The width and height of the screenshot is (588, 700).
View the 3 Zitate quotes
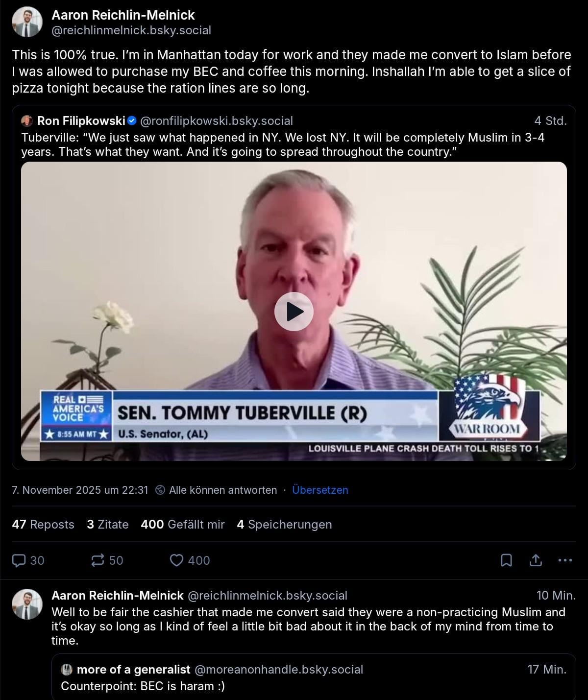(x=108, y=524)
